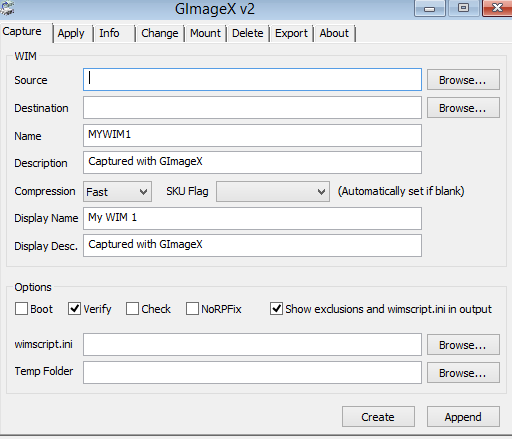Click inside the Source input field
This screenshot has height=439, width=512.
click(x=252, y=80)
